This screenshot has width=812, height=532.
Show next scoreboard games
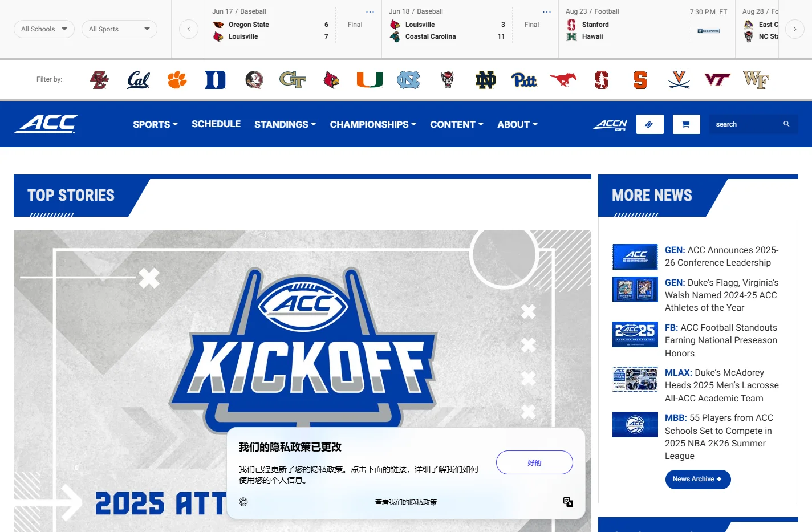click(794, 29)
